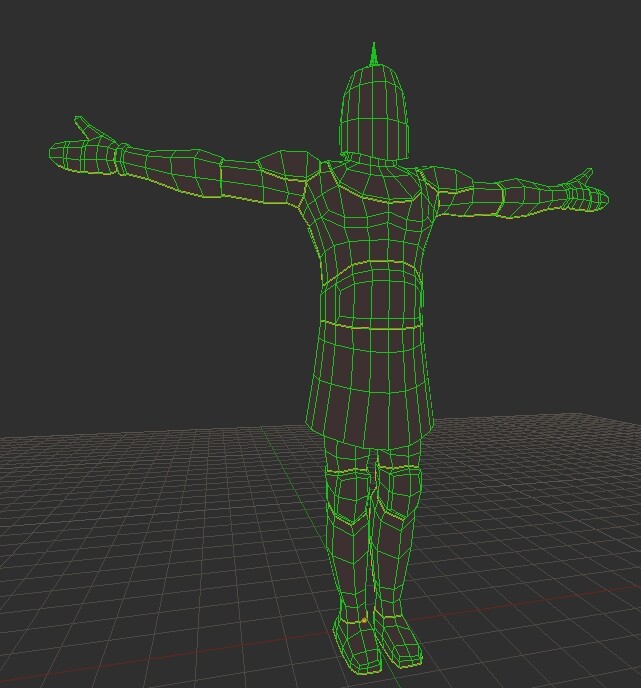Select the character's tunic skirt

pos(370,384)
